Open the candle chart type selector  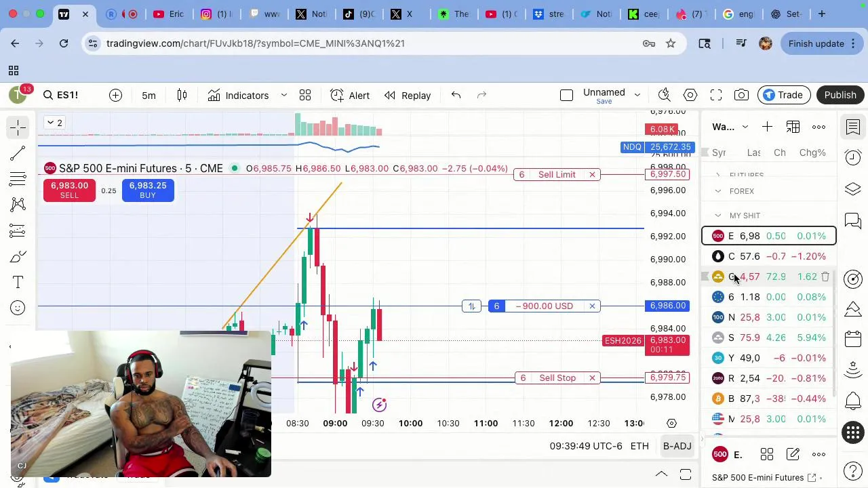click(182, 95)
